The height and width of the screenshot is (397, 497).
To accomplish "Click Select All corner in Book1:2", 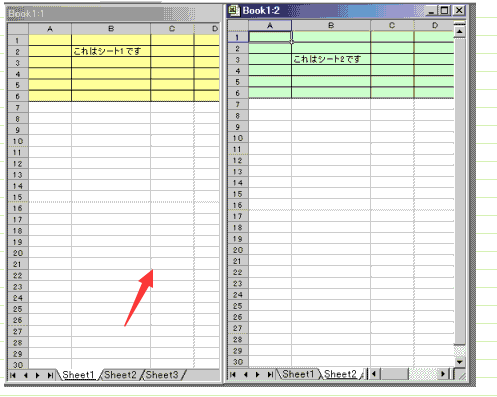I will click(238, 26).
